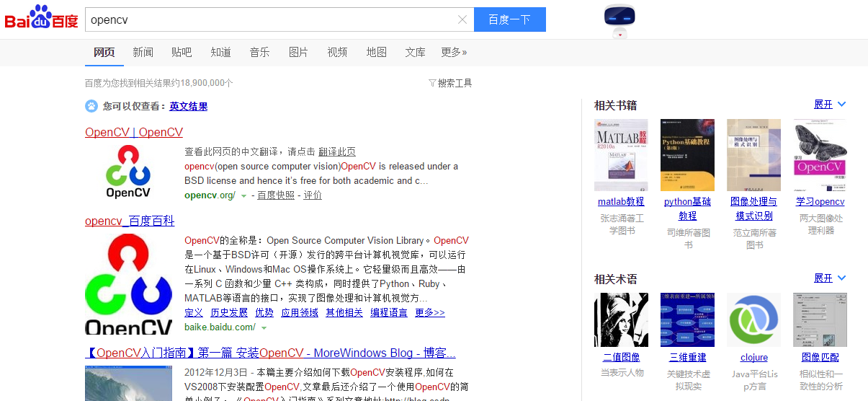Click the matlab教程 book title link
This screenshot has width=868, height=401.
pyautogui.click(x=621, y=202)
